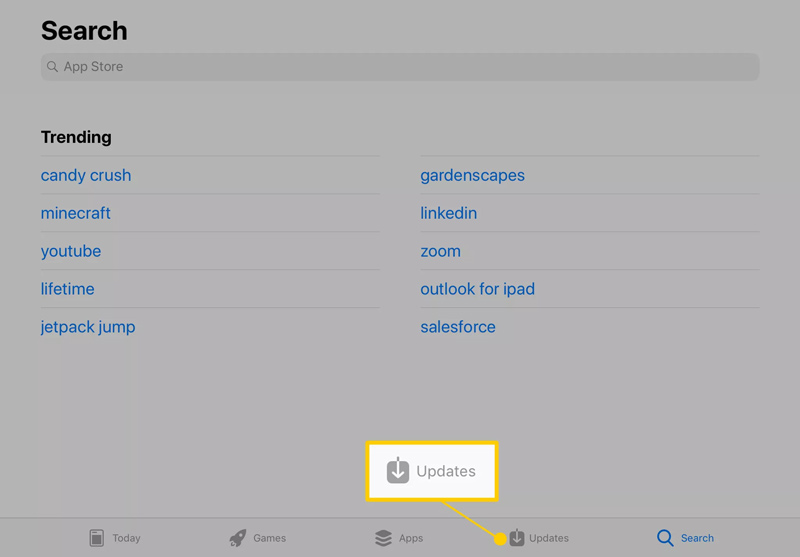
Task: Search trending term candy crush
Action: tap(86, 175)
